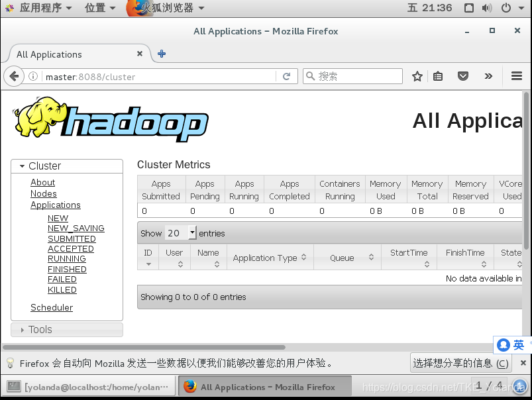Open the volume control in top panel
Image resolution: width=532 pixels, height=400 pixels.
[x=486, y=7]
